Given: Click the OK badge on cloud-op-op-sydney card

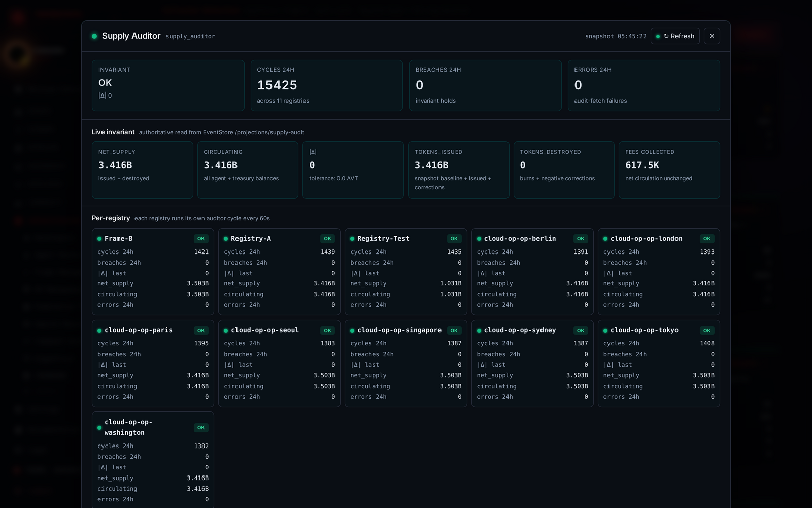Looking at the screenshot, I should [x=581, y=331].
